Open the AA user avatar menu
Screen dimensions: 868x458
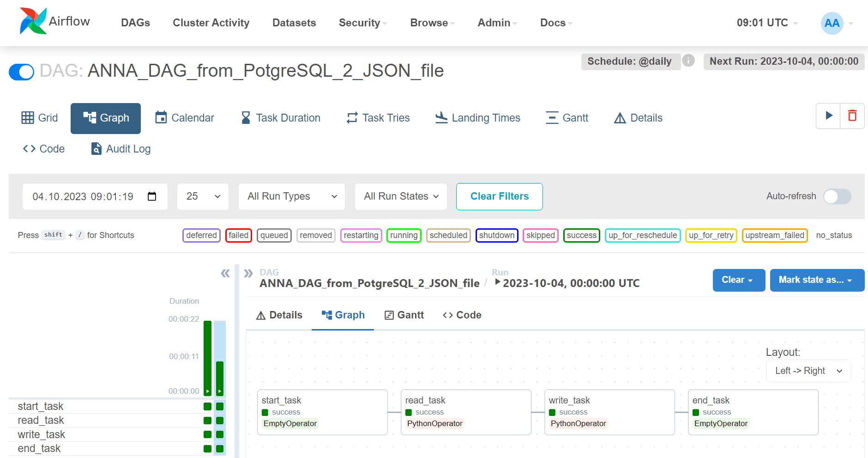(832, 23)
